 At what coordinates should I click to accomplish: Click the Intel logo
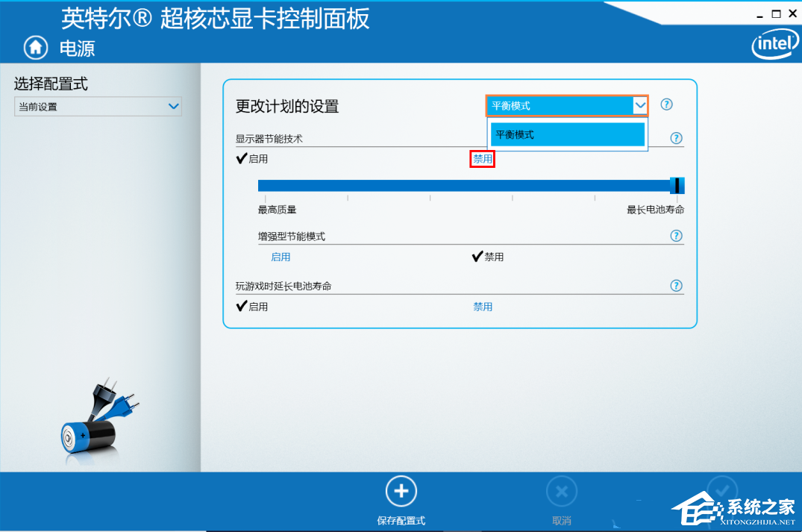[x=776, y=45]
